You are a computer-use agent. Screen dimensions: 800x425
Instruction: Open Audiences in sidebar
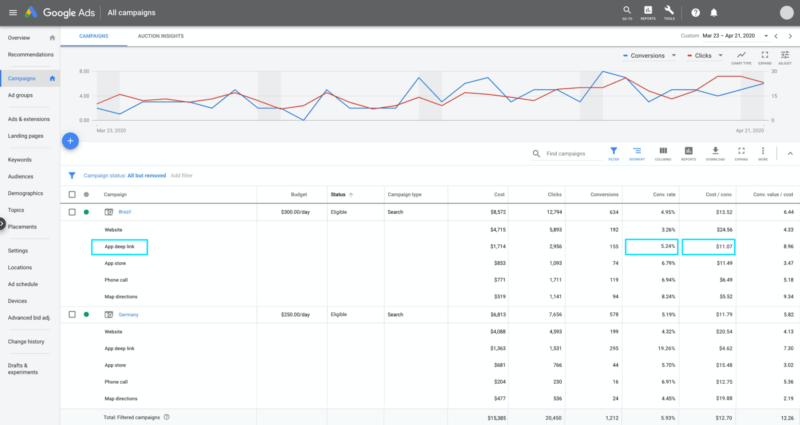click(20, 177)
